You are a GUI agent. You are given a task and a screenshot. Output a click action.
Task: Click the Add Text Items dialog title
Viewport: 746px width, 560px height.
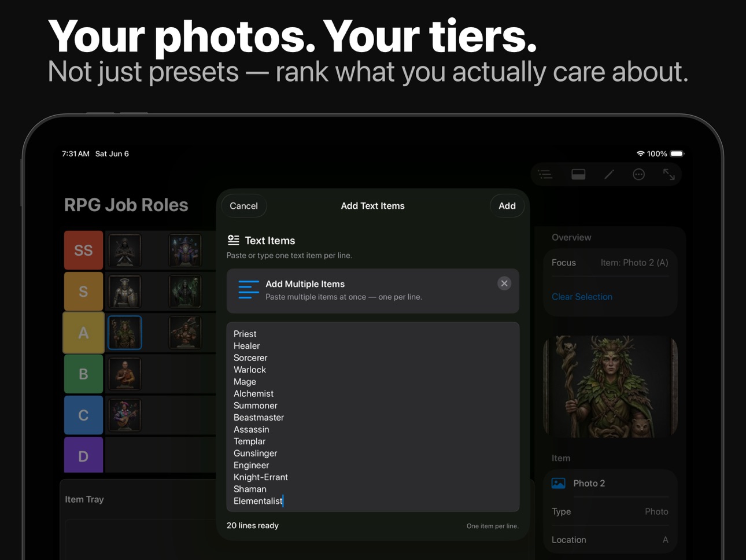click(373, 206)
